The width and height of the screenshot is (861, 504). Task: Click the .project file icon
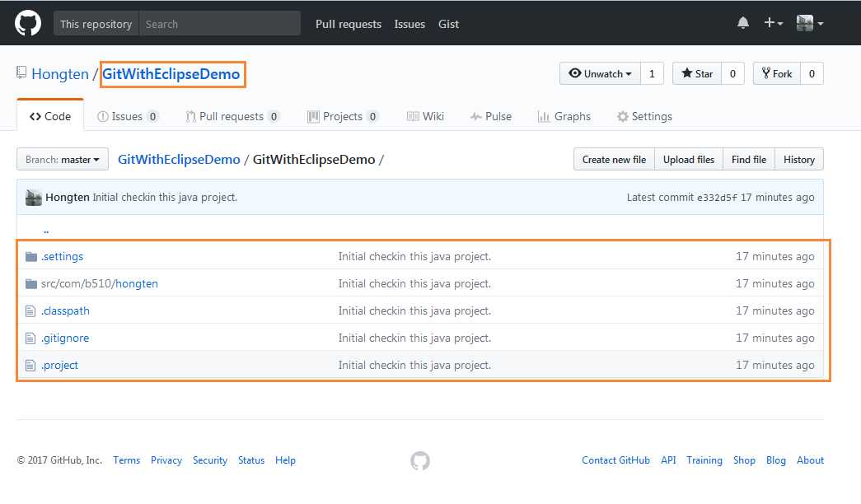(x=30, y=366)
